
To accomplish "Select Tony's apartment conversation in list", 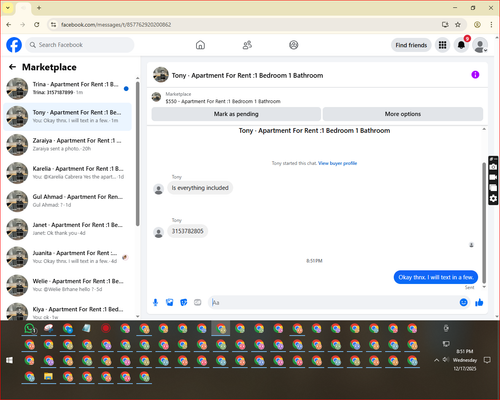I will point(68,116).
